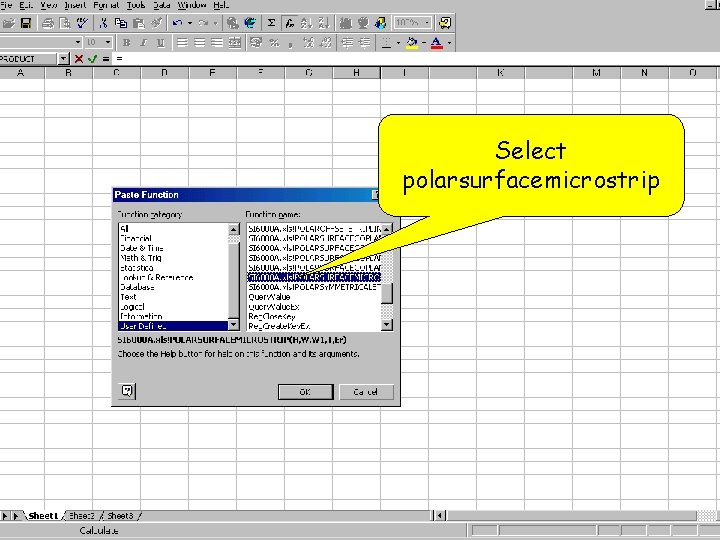Image resolution: width=720 pixels, height=540 pixels.
Task: Click the Web Toolbar globe icon
Action: (x=250, y=23)
